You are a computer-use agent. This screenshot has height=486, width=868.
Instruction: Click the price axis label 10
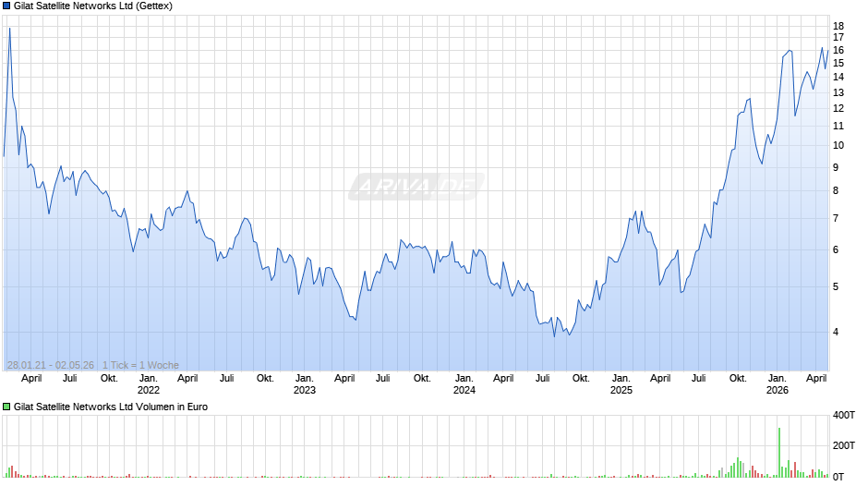click(838, 146)
